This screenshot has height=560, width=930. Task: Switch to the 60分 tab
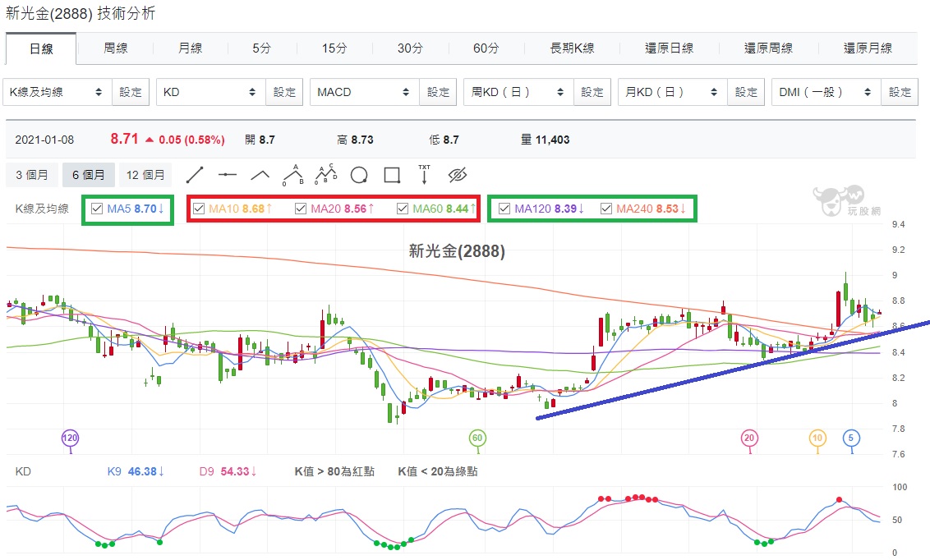[486, 48]
